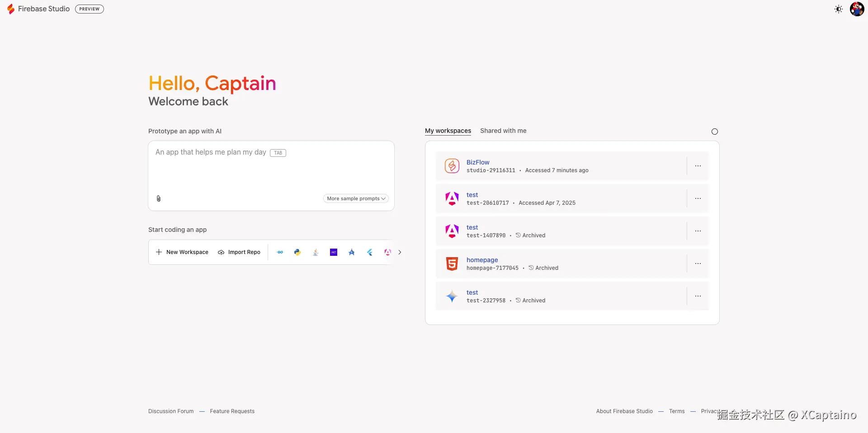Click the Angular icon beside test-1407890

click(x=452, y=231)
